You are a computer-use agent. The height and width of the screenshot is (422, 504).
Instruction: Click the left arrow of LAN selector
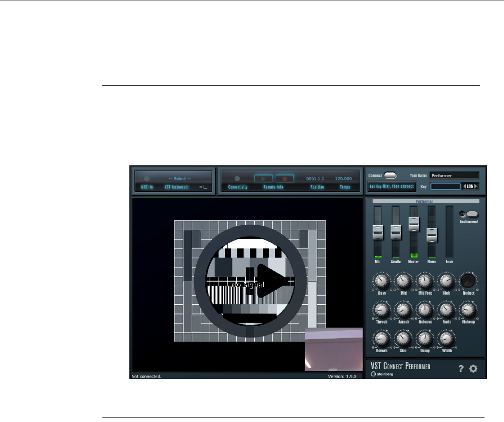tap(465, 186)
